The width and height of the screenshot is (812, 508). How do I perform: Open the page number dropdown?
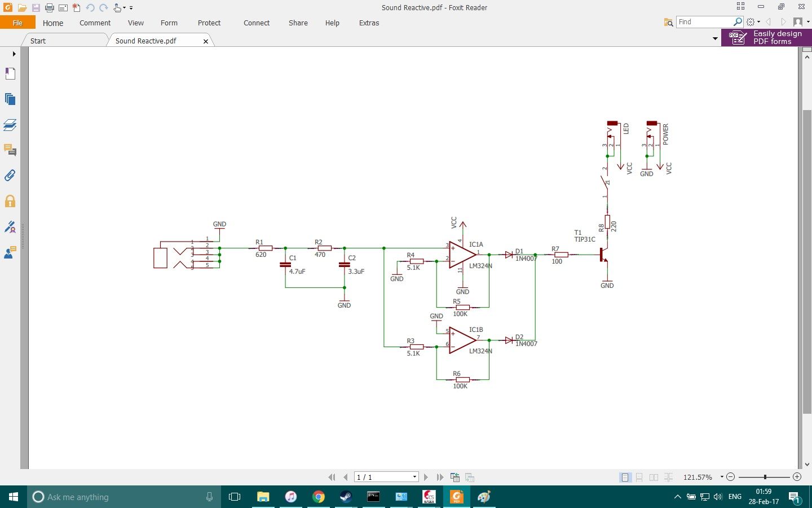coord(414,478)
